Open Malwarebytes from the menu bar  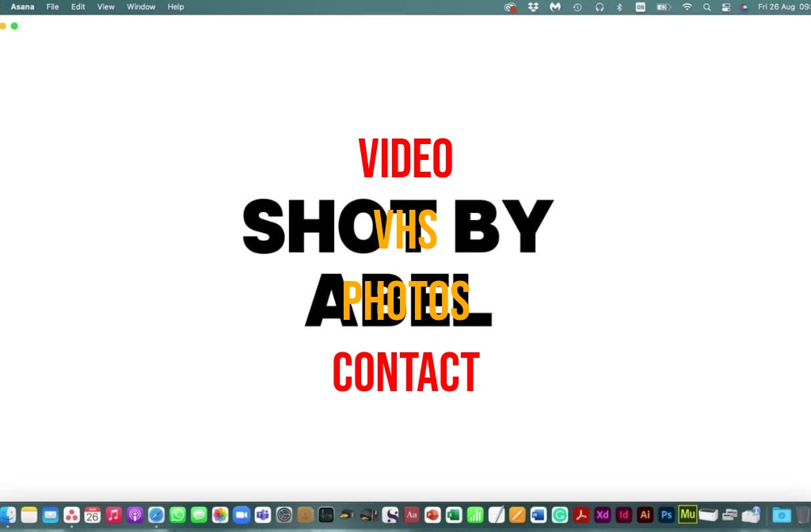coord(555,7)
